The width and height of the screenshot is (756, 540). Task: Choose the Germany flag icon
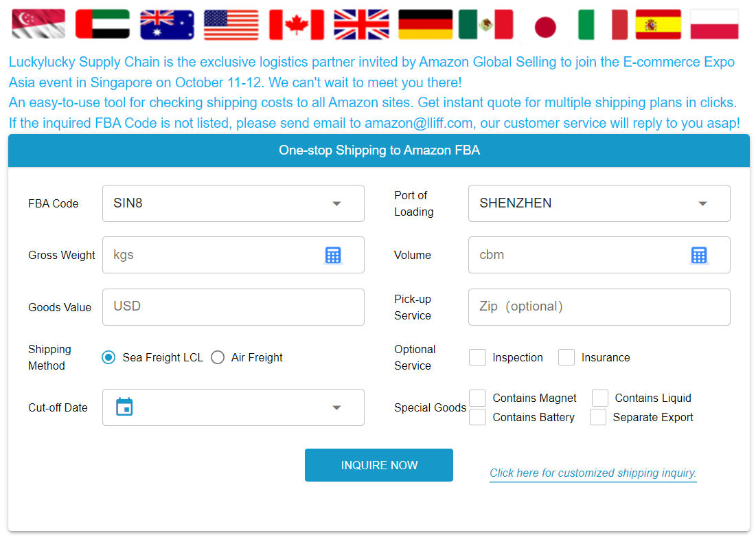pyautogui.click(x=426, y=24)
